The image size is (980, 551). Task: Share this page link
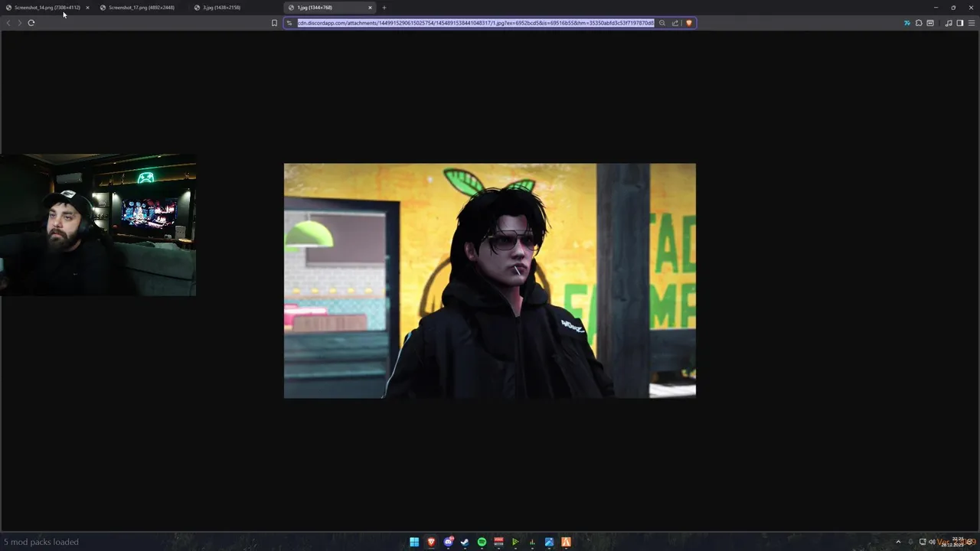(675, 23)
